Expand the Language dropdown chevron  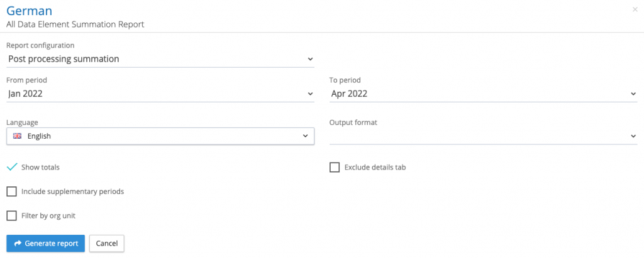click(305, 136)
